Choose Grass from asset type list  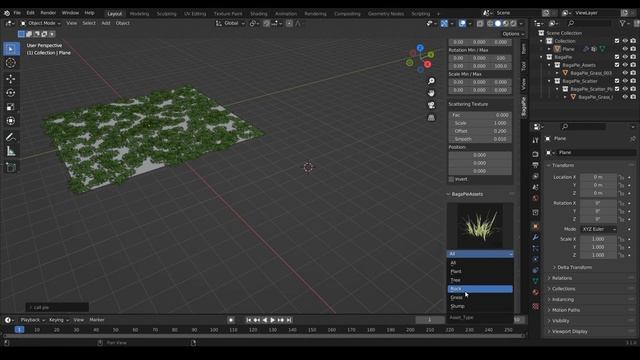(x=480, y=298)
